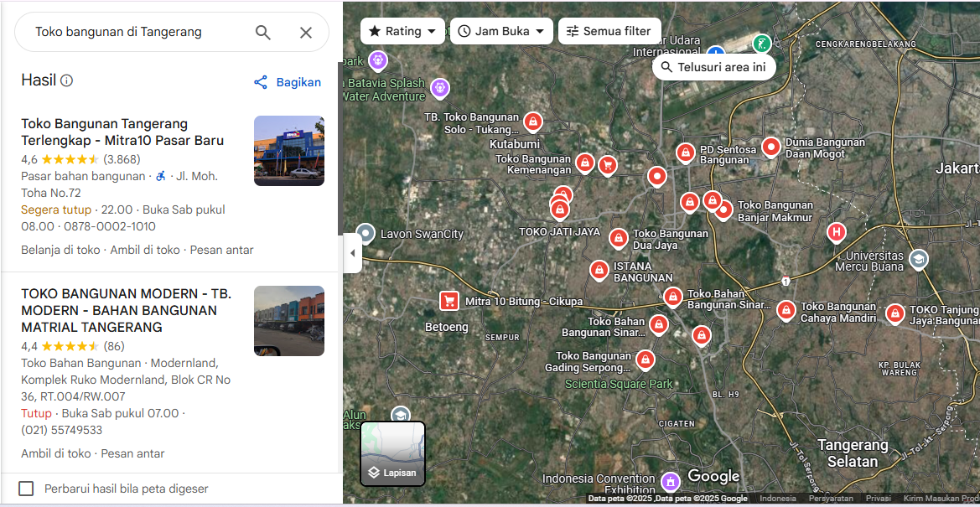This screenshot has height=507, width=980.
Task: Open the Lapisan map layers button
Action: tap(392, 454)
